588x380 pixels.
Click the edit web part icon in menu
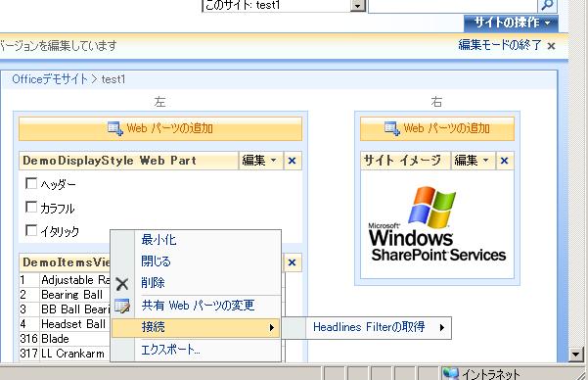tap(122, 306)
